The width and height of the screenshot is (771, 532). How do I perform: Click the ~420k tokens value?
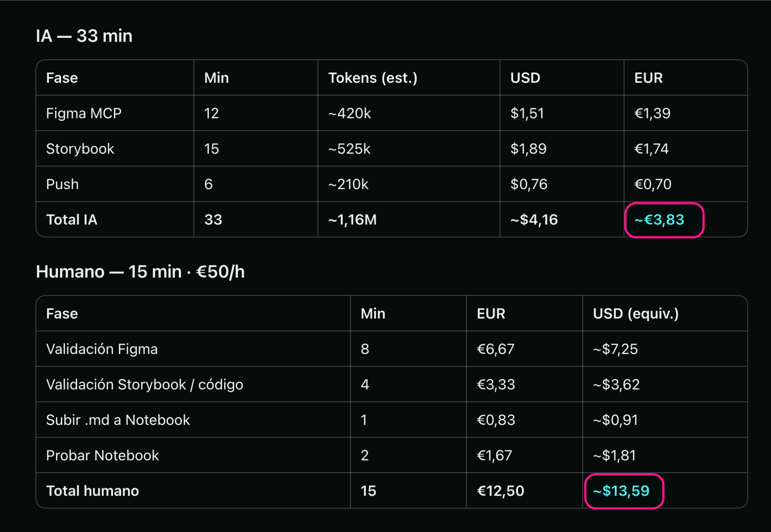[x=349, y=113]
